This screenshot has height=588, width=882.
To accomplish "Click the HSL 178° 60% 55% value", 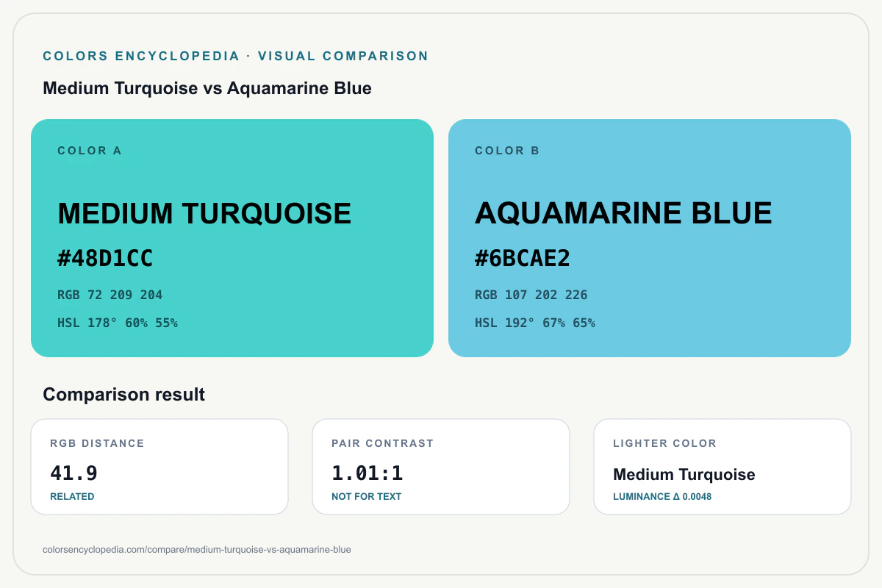I will click(118, 323).
